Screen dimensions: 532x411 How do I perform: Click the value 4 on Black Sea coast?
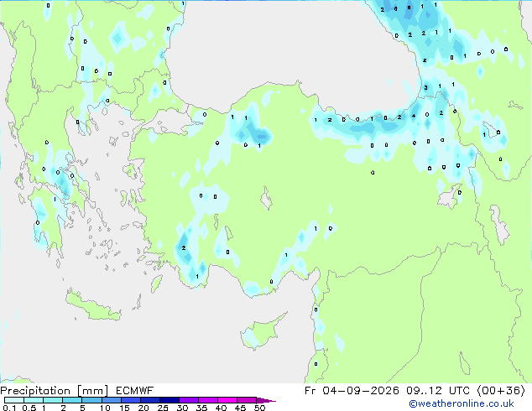414,116
